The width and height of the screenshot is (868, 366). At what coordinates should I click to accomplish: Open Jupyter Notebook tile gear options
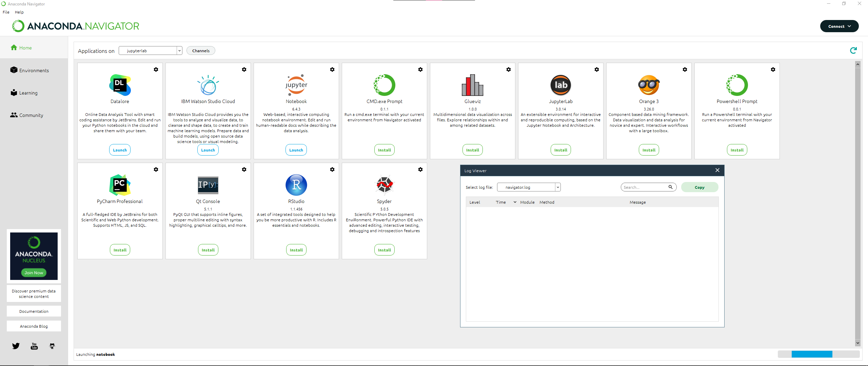coord(332,69)
